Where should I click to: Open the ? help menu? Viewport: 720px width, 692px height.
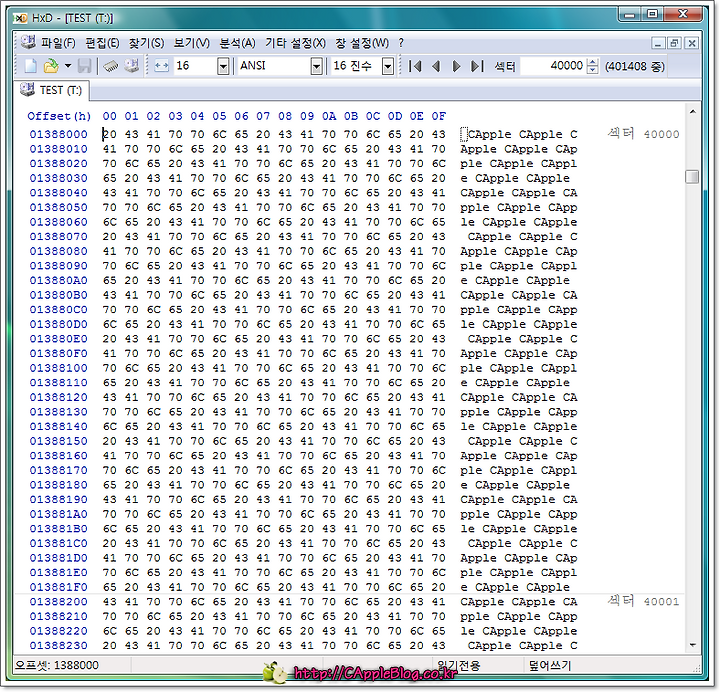pos(401,43)
